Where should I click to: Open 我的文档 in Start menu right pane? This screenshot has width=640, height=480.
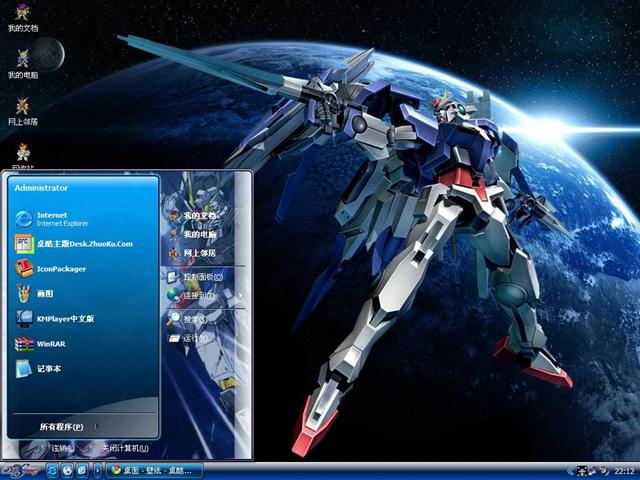coord(192,216)
